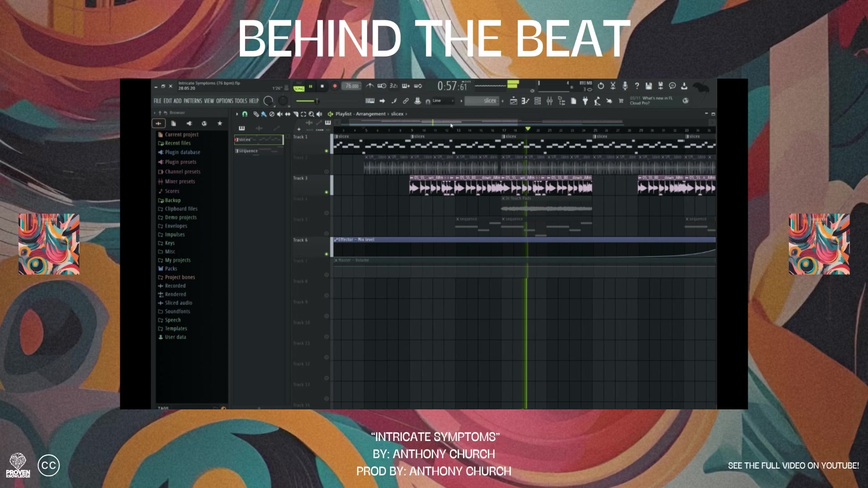Mute Track 1 with its green dot

[326, 151]
